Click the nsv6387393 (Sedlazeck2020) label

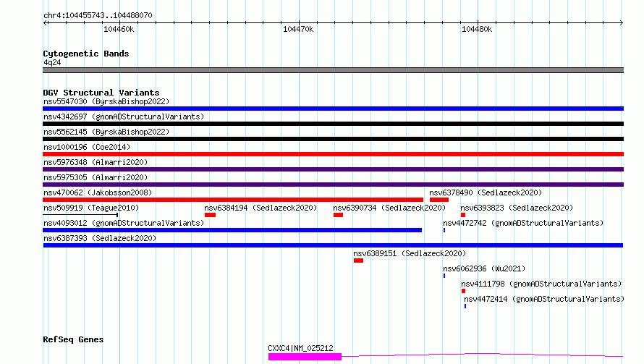[x=100, y=238]
